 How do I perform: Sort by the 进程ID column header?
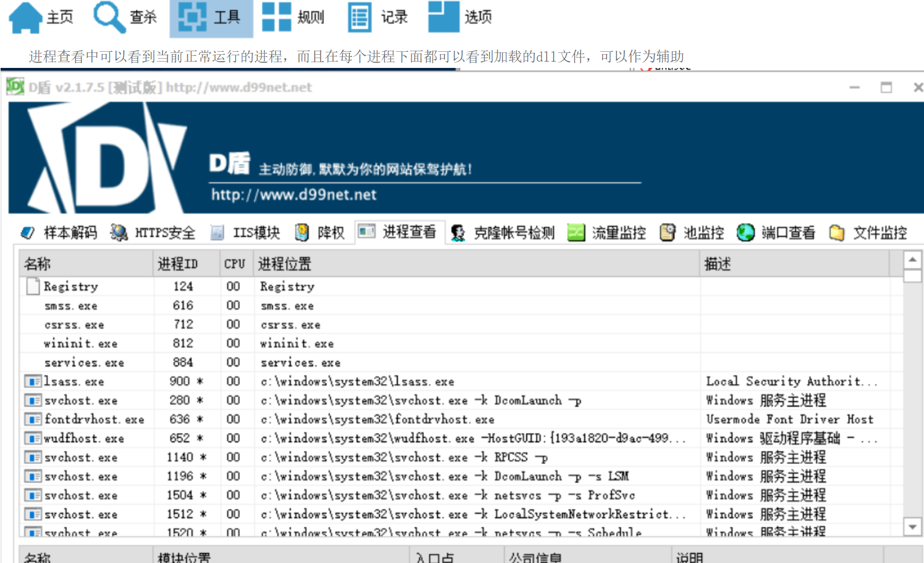coord(178,264)
